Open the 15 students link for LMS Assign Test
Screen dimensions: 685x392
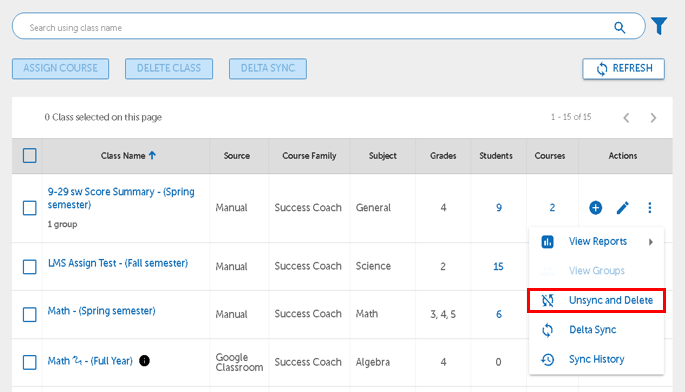pyautogui.click(x=498, y=267)
